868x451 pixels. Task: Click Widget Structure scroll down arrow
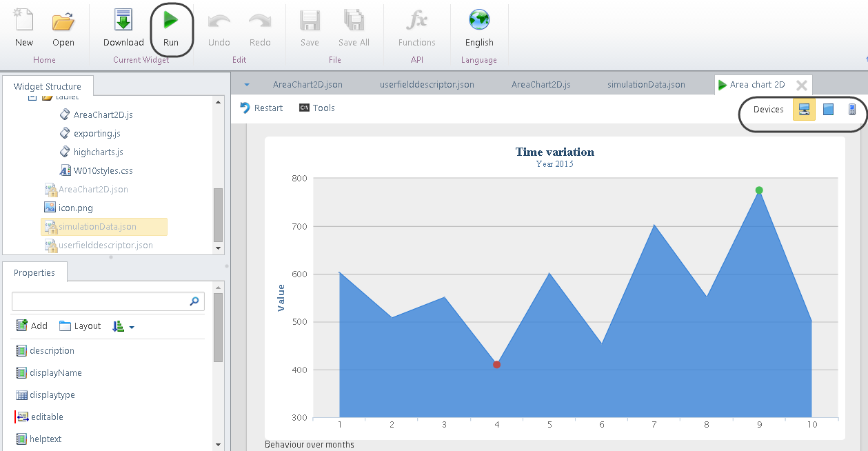(x=219, y=248)
